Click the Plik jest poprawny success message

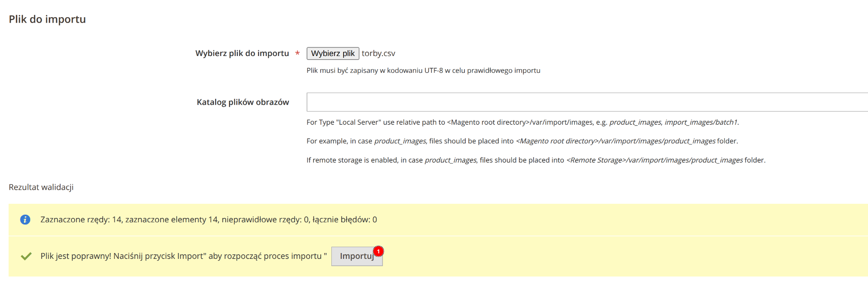(x=183, y=256)
